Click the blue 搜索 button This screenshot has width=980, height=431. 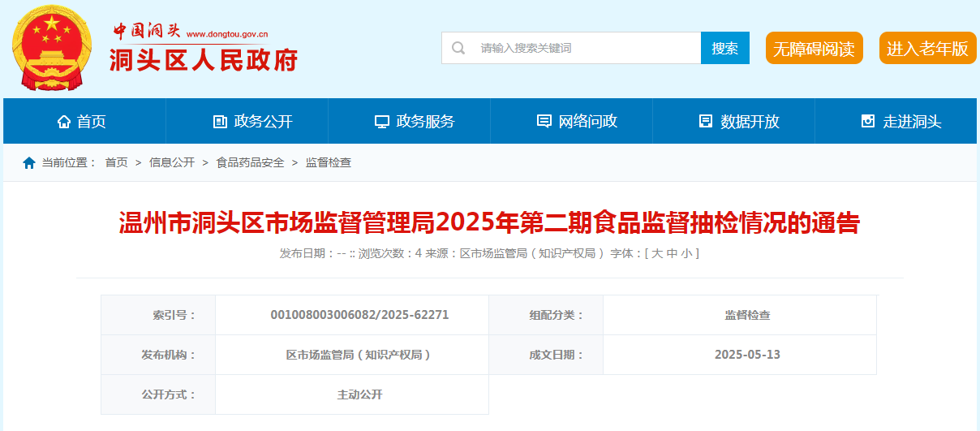click(x=725, y=48)
